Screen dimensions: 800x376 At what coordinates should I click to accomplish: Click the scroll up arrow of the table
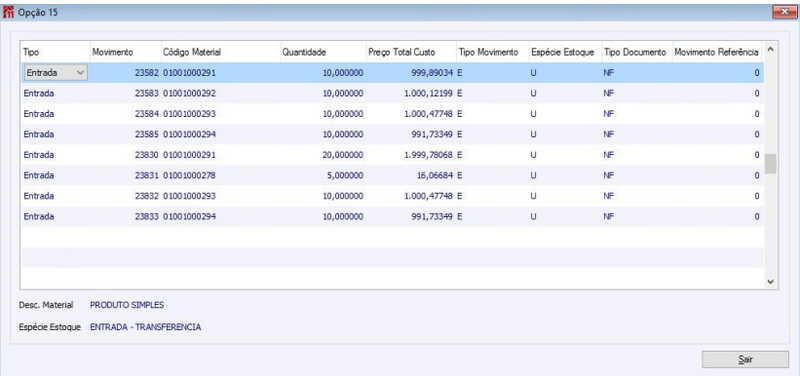pyautogui.click(x=770, y=49)
